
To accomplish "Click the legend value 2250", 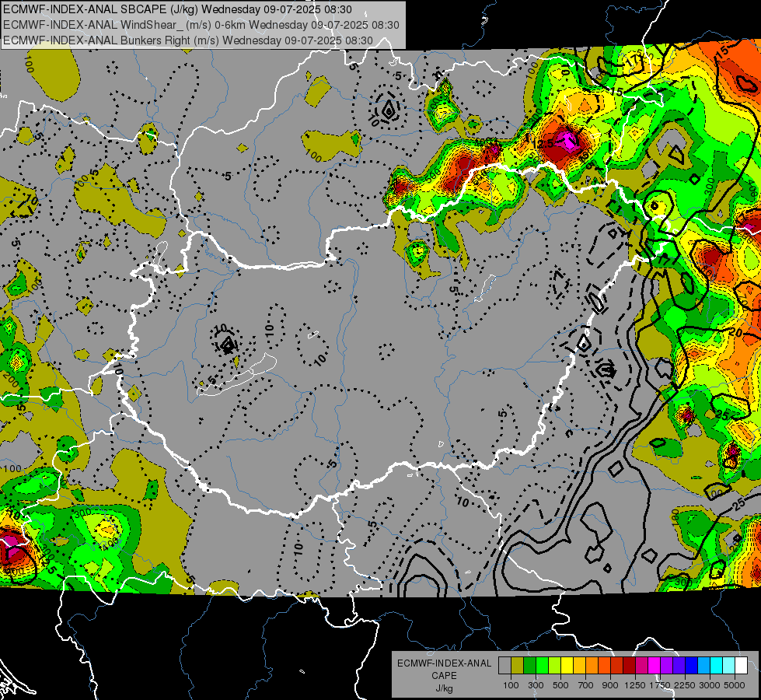I will [x=685, y=685].
